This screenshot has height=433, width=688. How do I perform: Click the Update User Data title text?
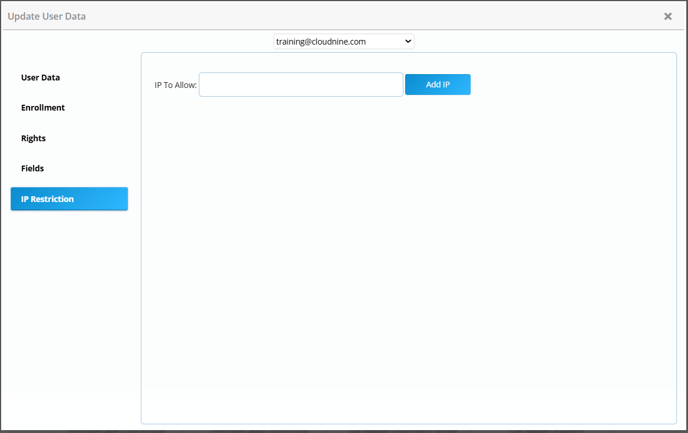pos(47,16)
